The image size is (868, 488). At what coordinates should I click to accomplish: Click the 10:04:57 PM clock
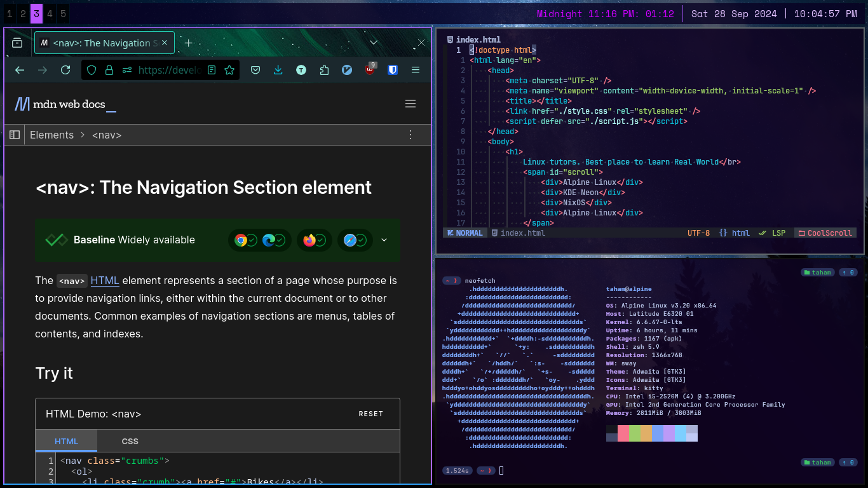[825, 14]
